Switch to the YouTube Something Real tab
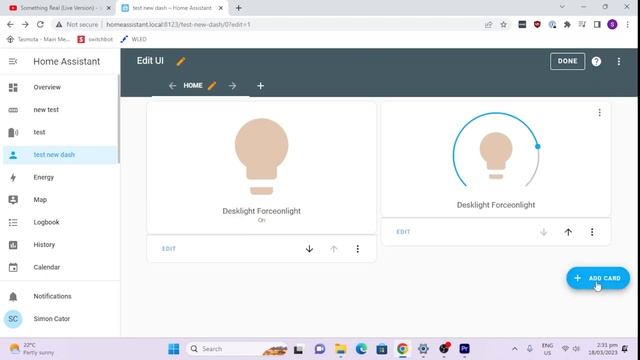 58,8
